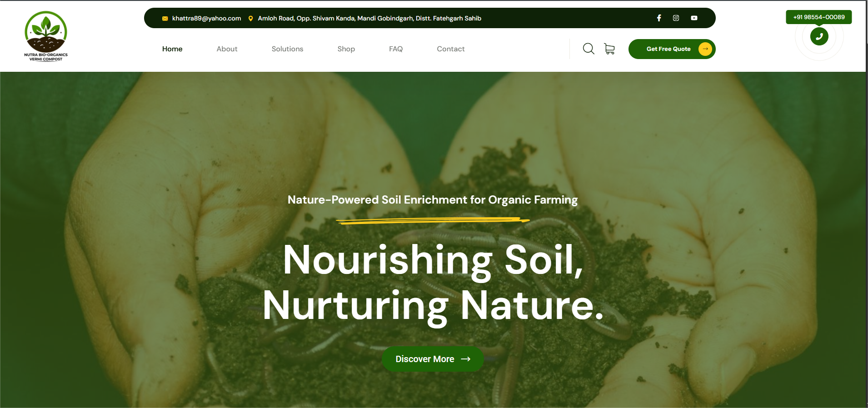The height and width of the screenshot is (408, 868).
Task: Click yellow arrow circle on Get Free Quote
Action: click(x=705, y=49)
